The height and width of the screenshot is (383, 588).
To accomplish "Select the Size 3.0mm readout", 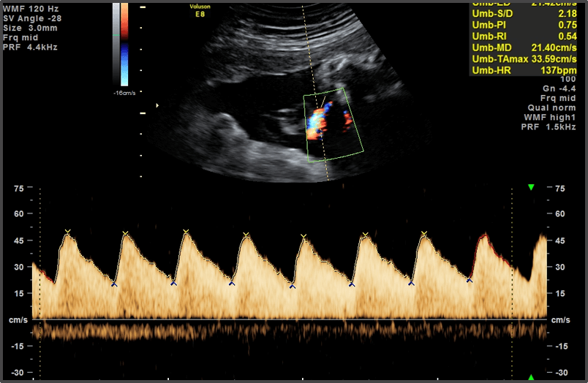I will 30,28.
